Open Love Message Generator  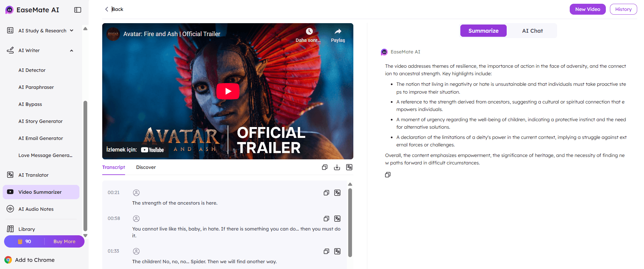[45, 155]
